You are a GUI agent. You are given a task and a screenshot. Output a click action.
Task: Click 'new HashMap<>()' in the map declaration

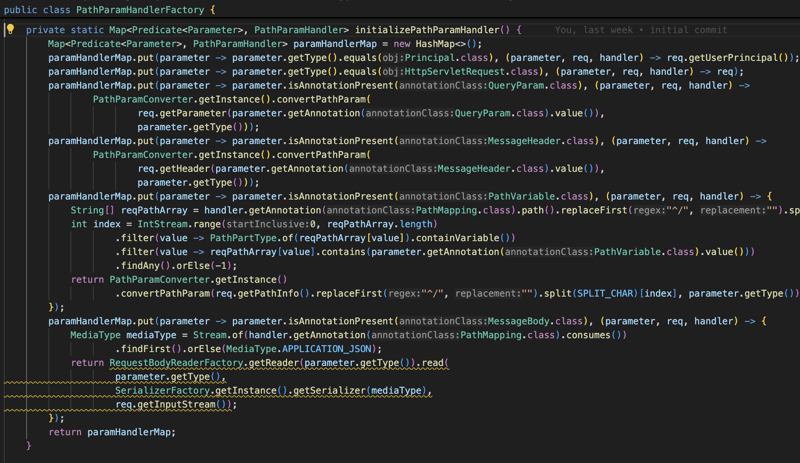pos(435,44)
